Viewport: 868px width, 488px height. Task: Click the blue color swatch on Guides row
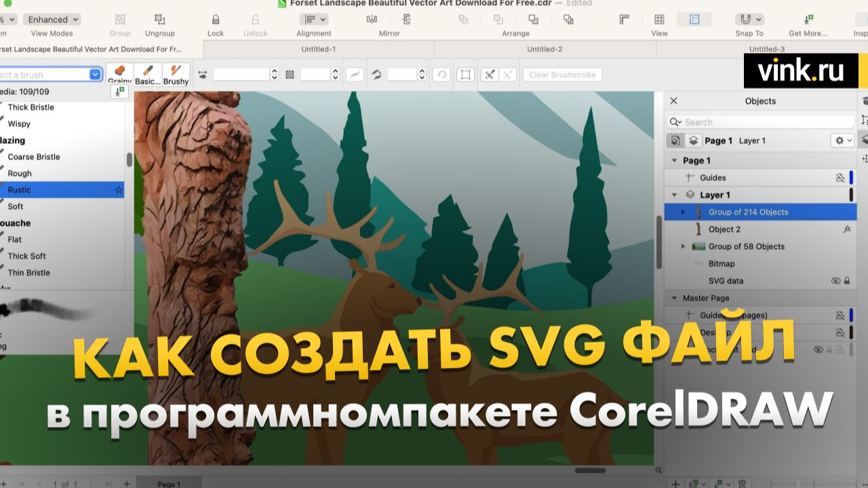[851, 178]
